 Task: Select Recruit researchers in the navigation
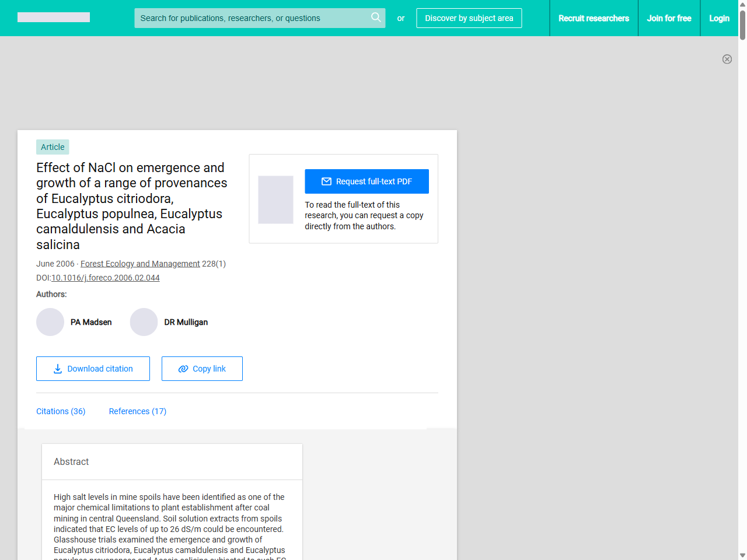tap(594, 18)
